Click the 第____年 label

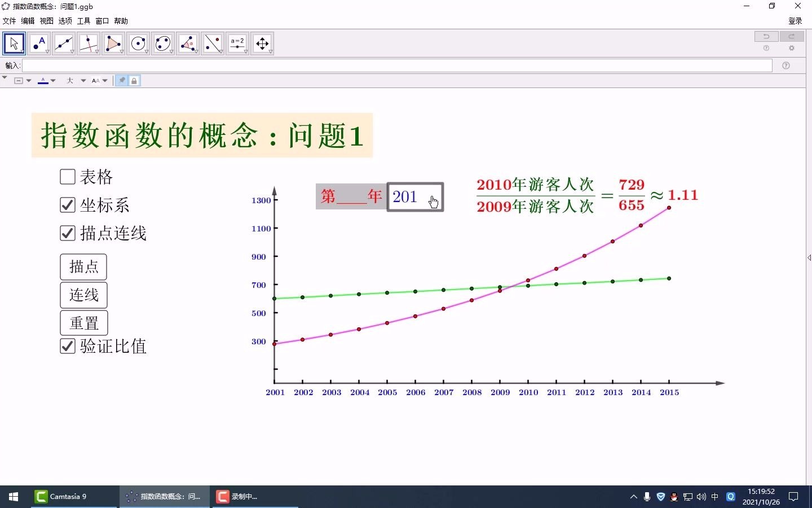pyautogui.click(x=352, y=197)
